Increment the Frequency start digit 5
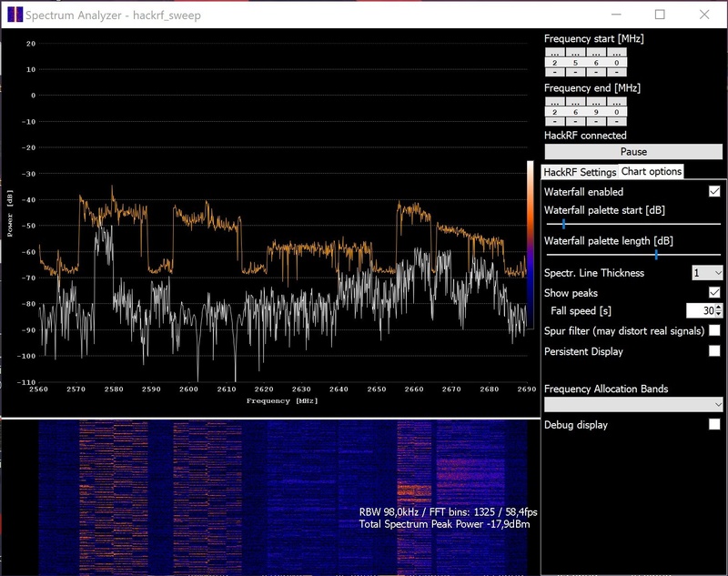Image resolution: width=728 pixels, height=576 pixels. (x=575, y=53)
